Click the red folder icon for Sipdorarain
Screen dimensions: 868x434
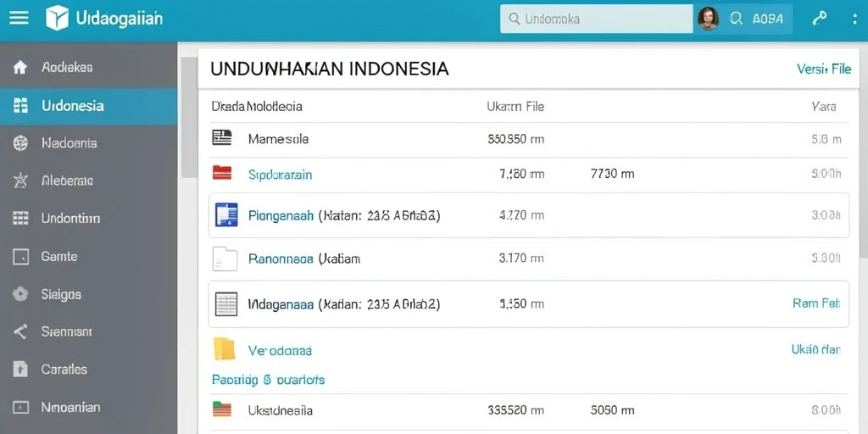[x=221, y=173]
